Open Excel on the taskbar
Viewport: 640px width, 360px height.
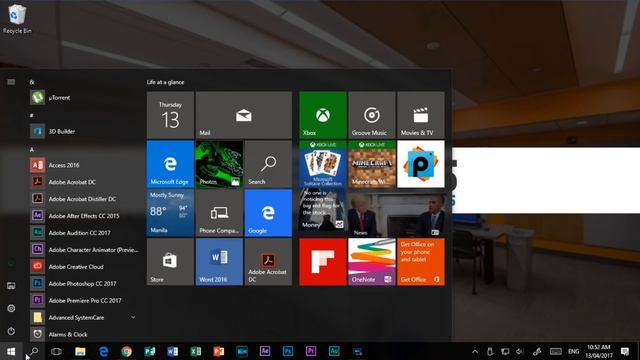pos(196,351)
